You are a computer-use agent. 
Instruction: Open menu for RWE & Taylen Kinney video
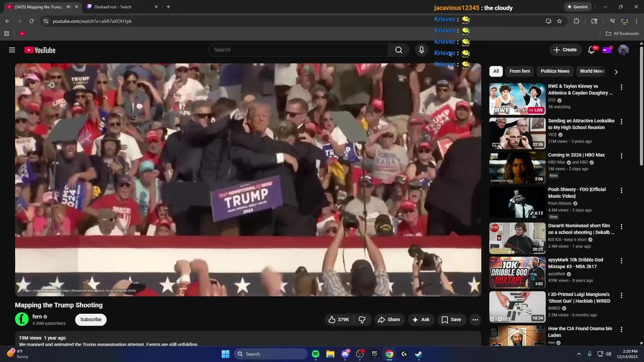click(x=621, y=87)
